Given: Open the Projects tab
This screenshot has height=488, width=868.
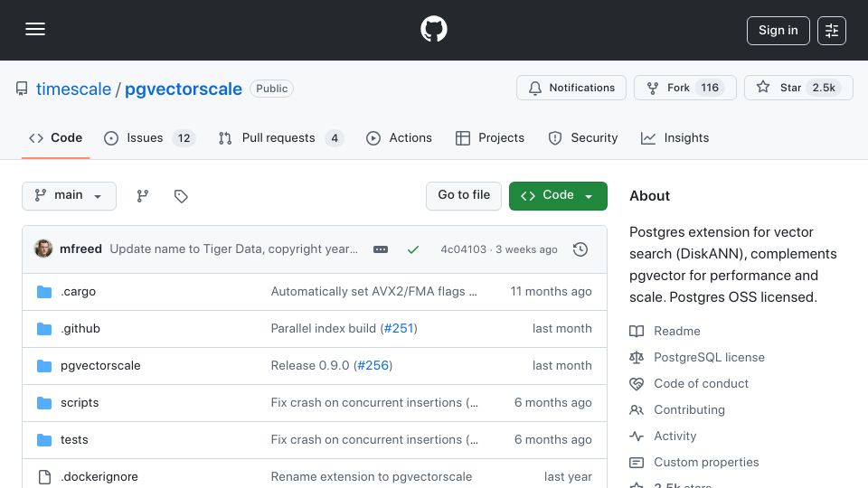Looking at the screenshot, I should pos(490,137).
